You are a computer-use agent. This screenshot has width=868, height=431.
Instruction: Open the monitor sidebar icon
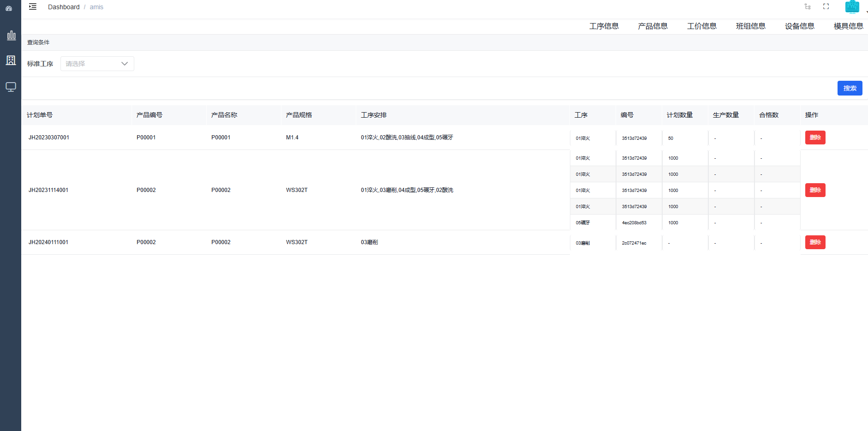coord(11,87)
